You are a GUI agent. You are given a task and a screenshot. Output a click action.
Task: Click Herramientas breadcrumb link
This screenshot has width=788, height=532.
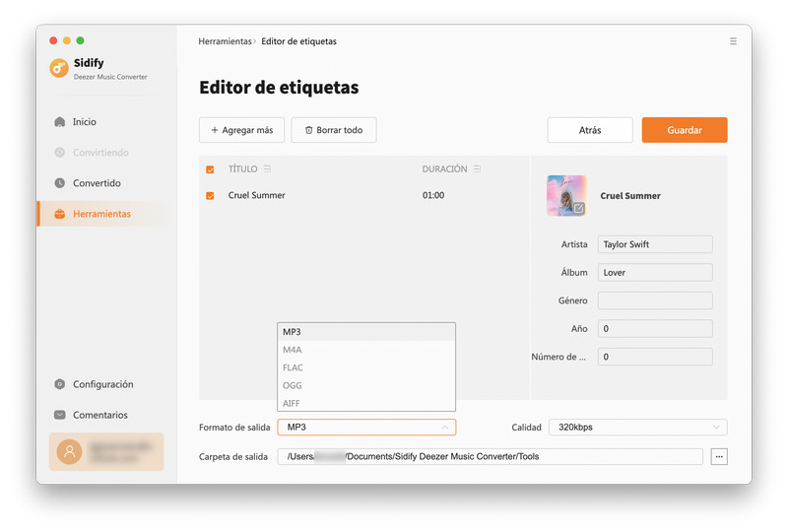pyautogui.click(x=225, y=41)
